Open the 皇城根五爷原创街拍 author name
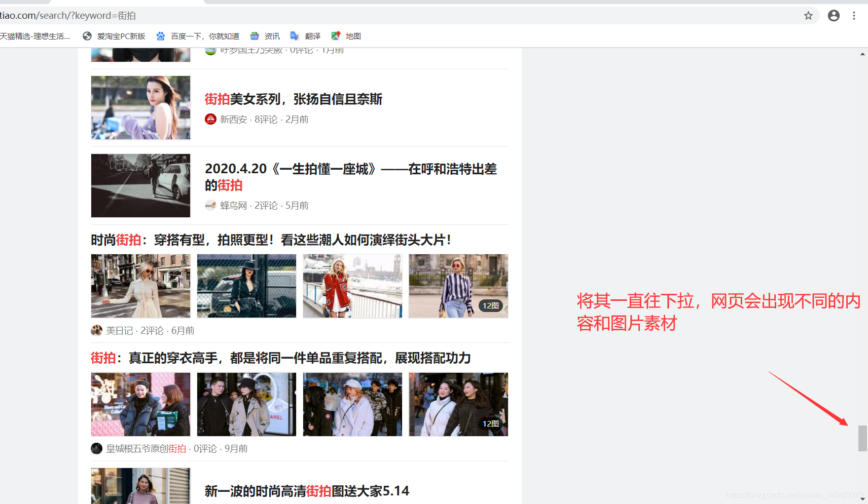The image size is (868, 504). (146, 448)
